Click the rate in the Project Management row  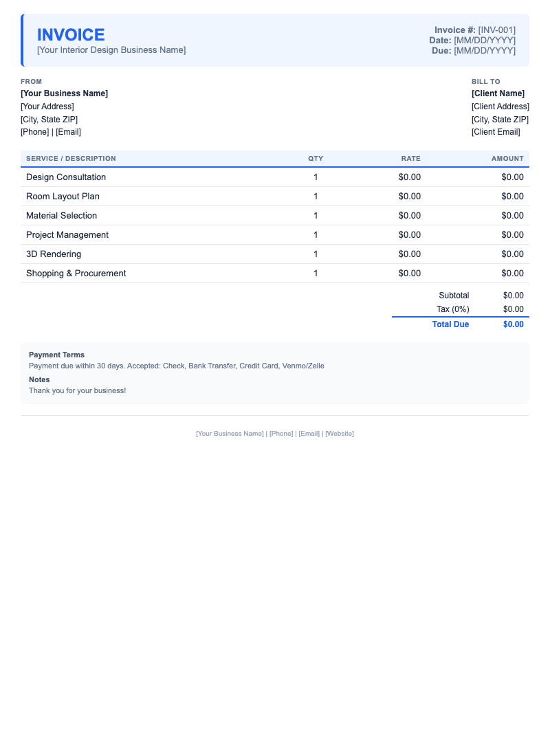pos(410,235)
